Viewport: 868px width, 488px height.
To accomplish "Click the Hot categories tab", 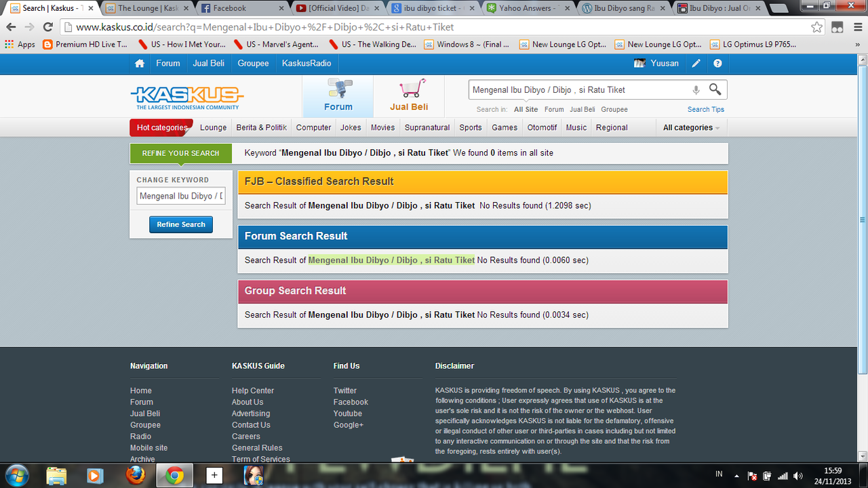I will tap(161, 127).
